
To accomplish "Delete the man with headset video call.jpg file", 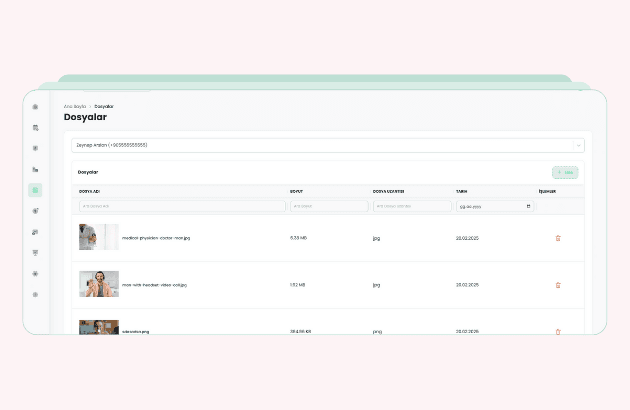I will pyautogui.click(x=557, y=285).
